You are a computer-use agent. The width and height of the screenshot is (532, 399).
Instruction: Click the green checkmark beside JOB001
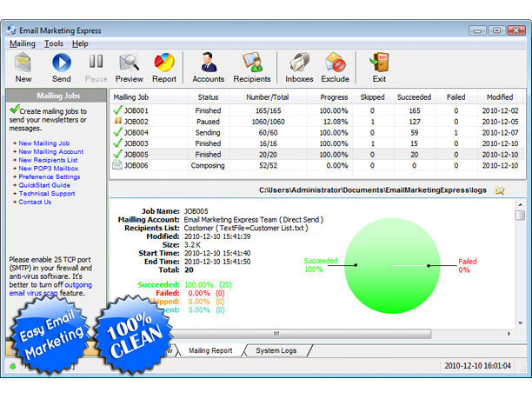pos(117,110)
